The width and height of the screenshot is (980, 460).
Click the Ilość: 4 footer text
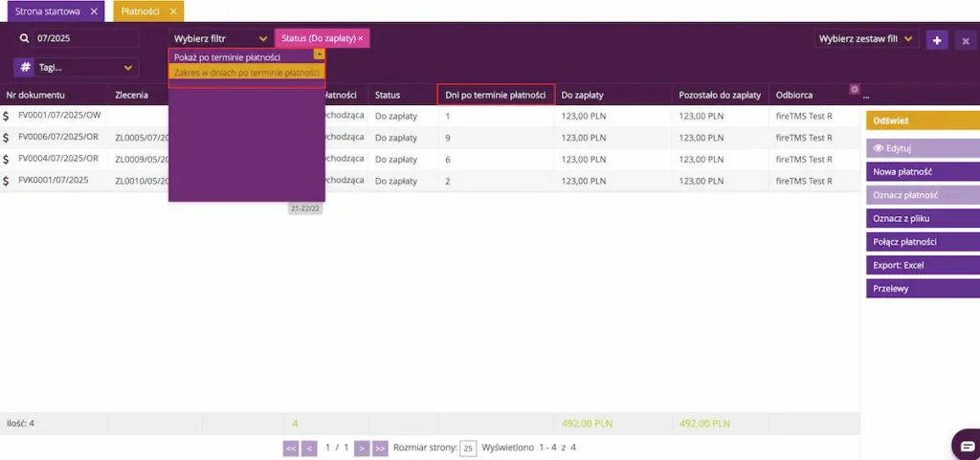pos(20,423)
